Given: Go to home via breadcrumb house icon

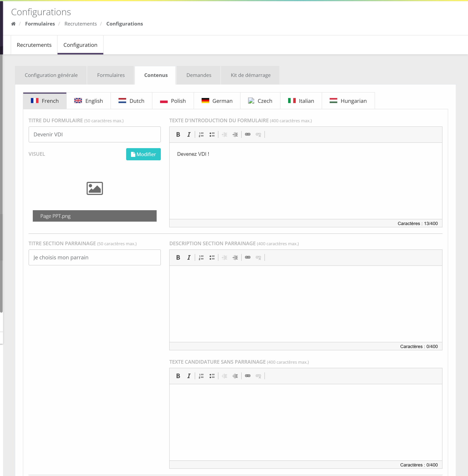Looking at the screenshot, I should click(13, 24).
